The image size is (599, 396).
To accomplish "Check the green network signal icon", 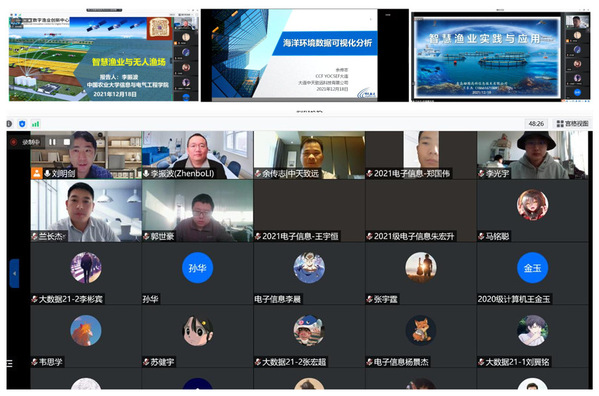I will pyautogui.click(x=36, y=124).
